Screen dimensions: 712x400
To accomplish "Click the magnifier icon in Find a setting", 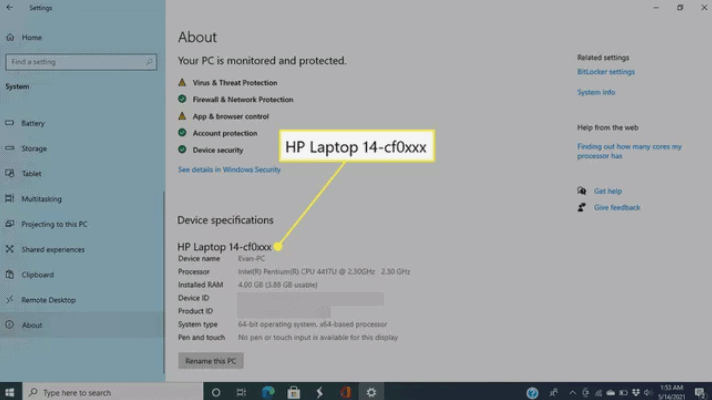I will [x=149, y=62].
